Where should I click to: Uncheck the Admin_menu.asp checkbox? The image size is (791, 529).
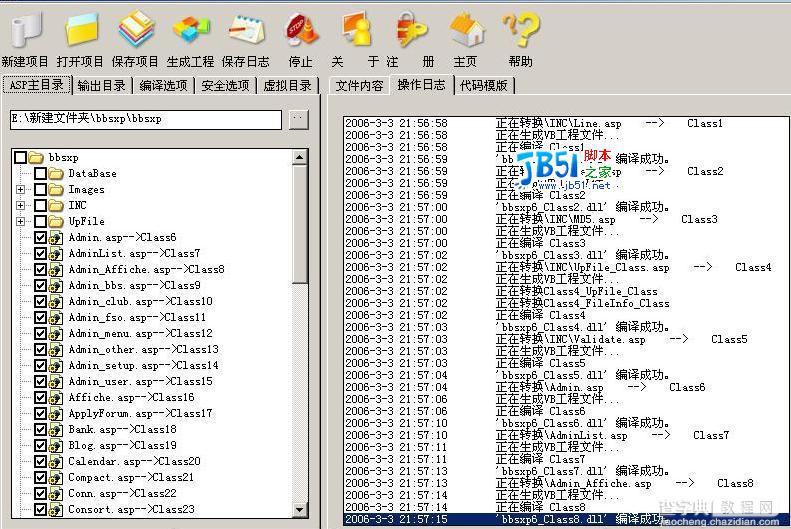coord(41,333)
